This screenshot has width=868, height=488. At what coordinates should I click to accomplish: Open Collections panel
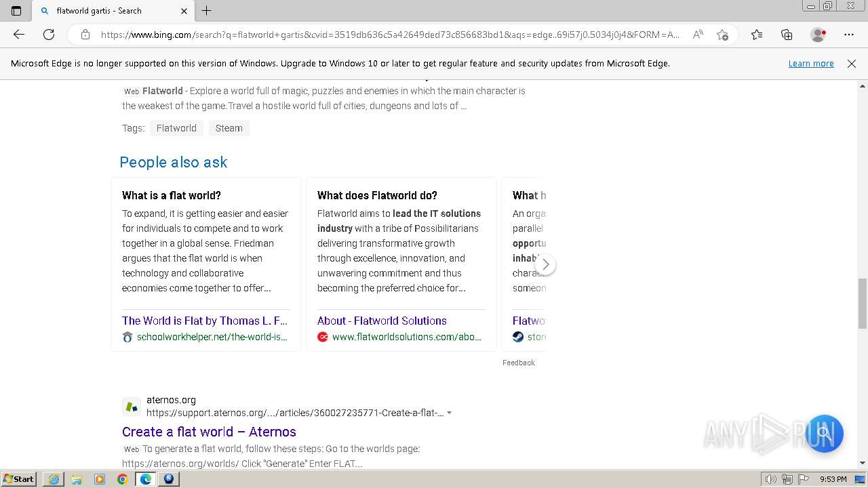tap(787, 35)
